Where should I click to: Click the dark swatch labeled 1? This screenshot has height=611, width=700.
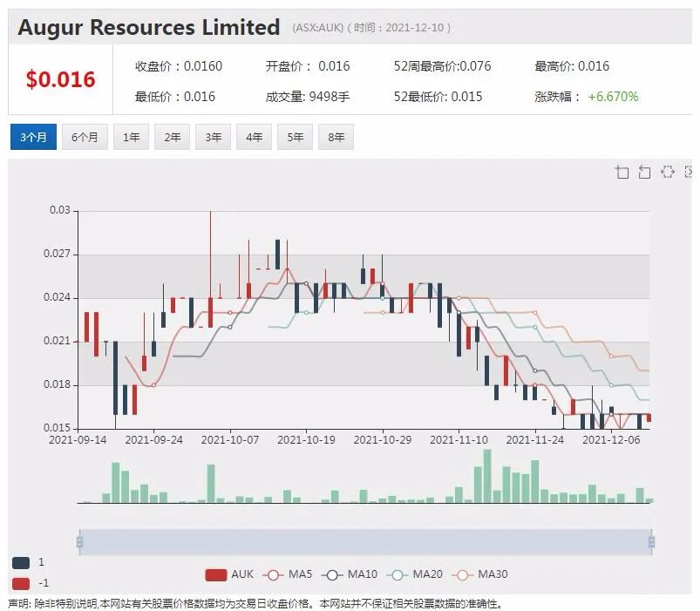(x=21, y=562)
